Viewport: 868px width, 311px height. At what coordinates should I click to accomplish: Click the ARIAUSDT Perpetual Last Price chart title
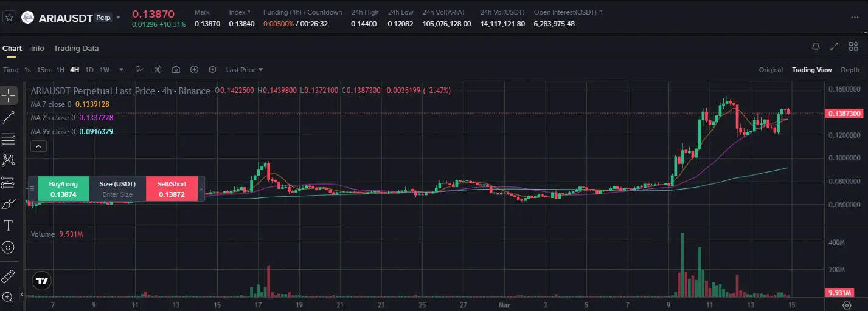pyautogui.click(x=120, y=91)
